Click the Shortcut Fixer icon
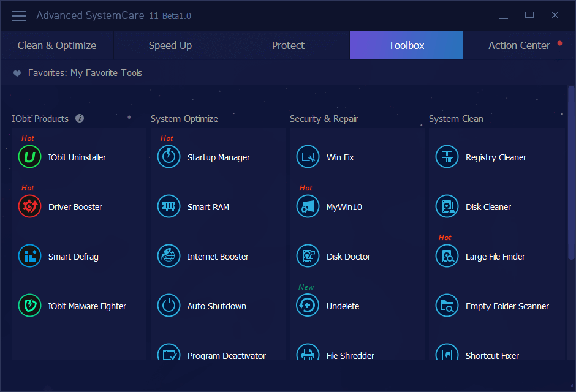 click(x=447, y=352)
